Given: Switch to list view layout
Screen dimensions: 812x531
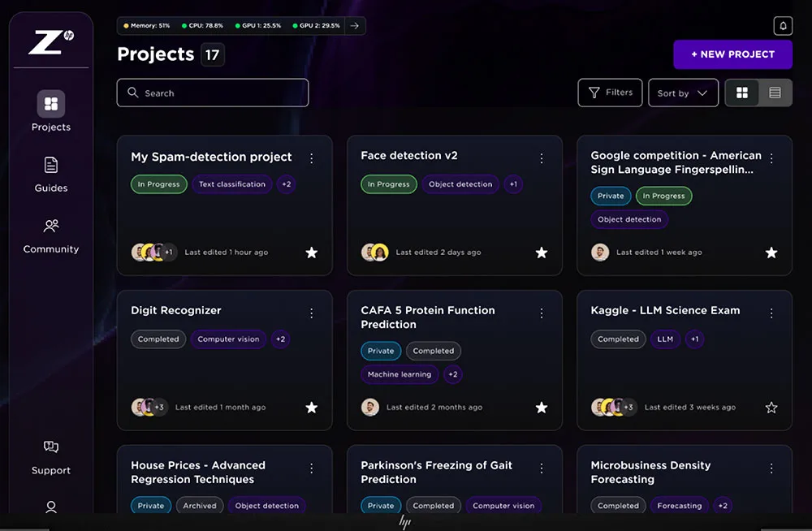Looking at the screenshot, I should click(x=775, y=93).
